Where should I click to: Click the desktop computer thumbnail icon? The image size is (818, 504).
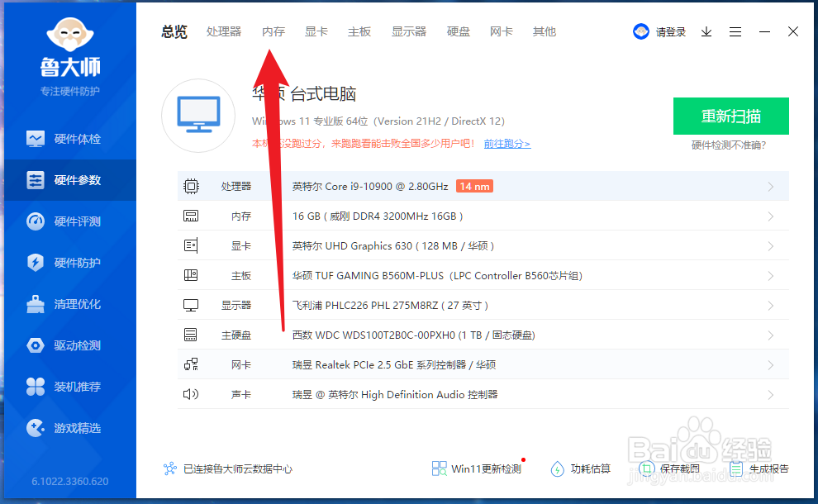198,116
